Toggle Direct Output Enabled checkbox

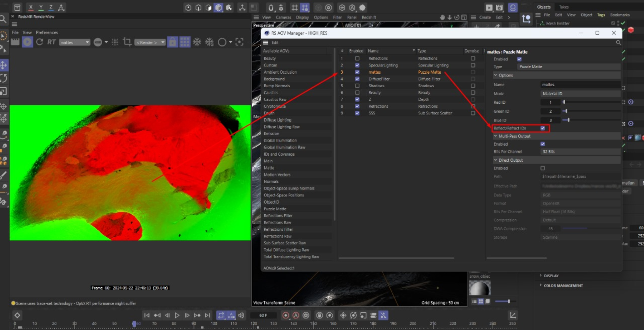click(x=543, y=168)
